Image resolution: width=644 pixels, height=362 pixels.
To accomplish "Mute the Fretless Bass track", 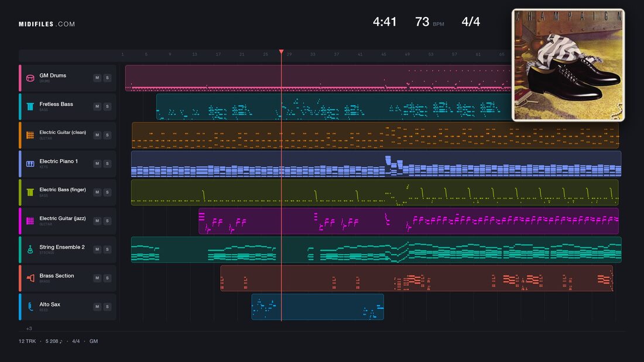I will (x=97, y=106).
